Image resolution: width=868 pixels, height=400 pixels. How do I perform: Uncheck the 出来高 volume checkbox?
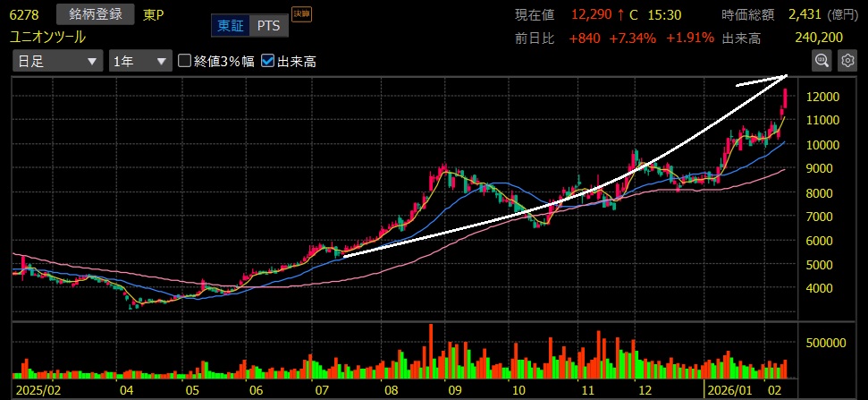(x=267, y=61)
